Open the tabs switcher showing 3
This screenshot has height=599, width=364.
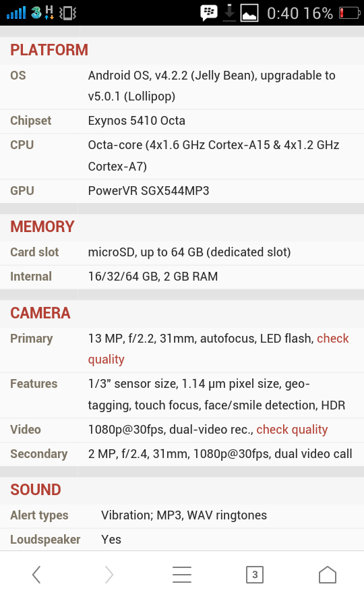255,575
